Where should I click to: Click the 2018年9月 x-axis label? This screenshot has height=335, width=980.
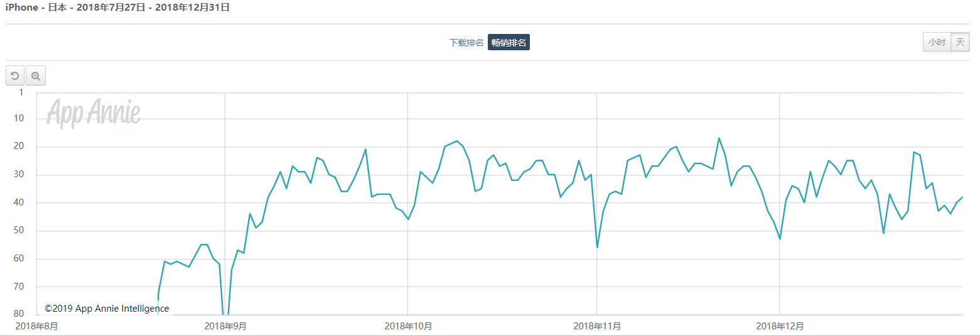(x=225, y=326)
